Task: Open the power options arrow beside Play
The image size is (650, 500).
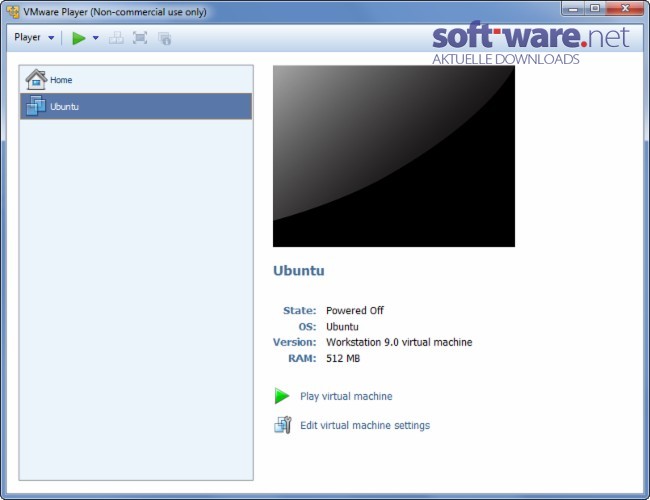Action: 96,38
